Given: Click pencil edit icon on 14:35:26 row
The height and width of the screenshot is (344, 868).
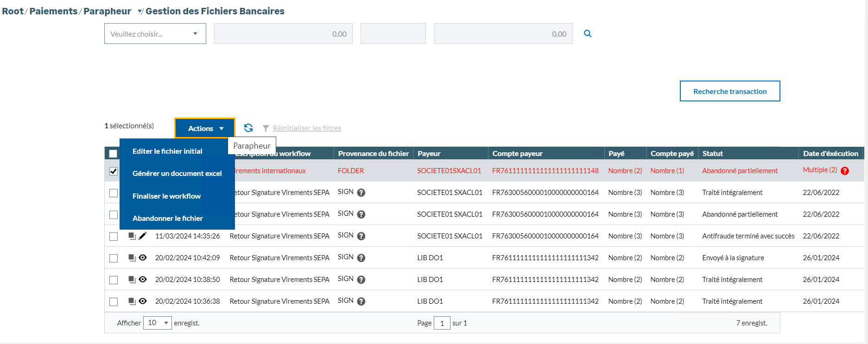Looking at the screenshot, I should (143, 236).
